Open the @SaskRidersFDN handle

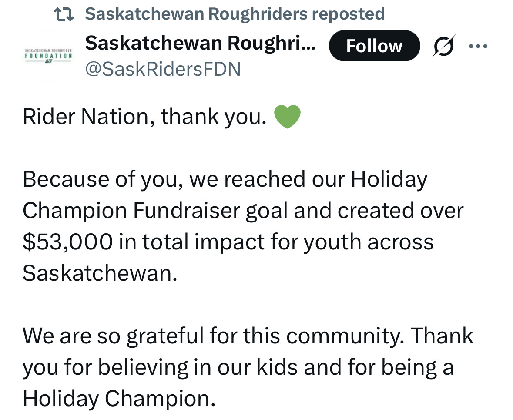[x=163, y=69]
